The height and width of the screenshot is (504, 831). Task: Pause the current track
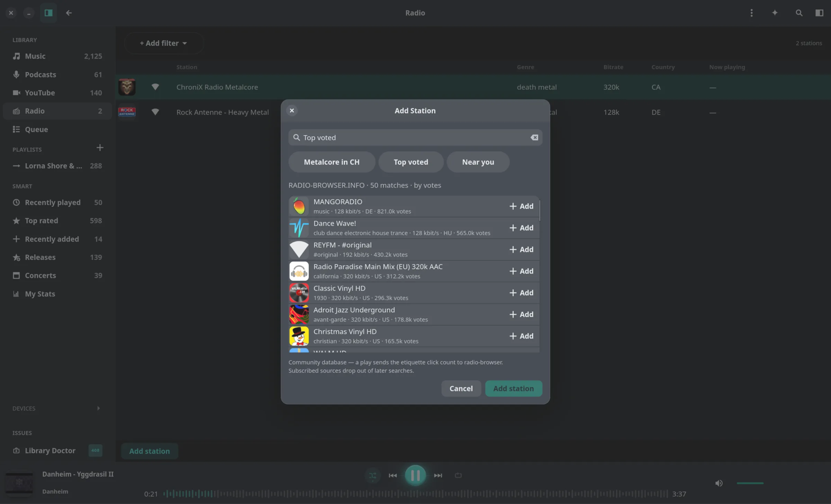pos(415,476)
